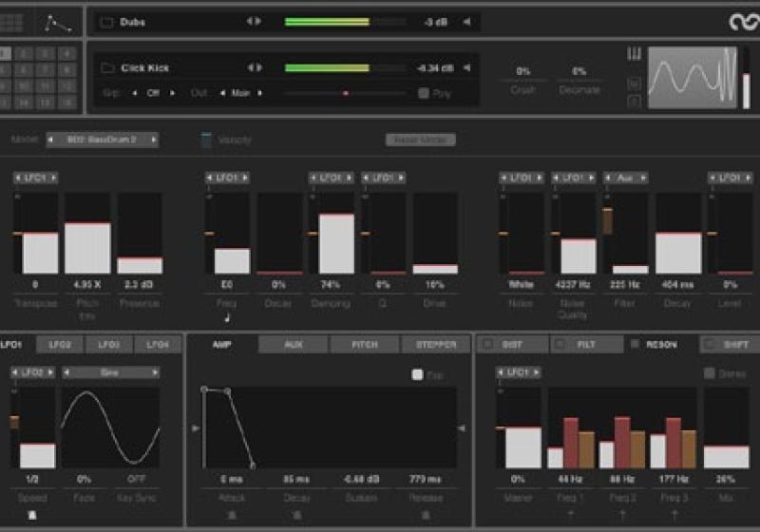Click the folder icon next to Dubs

[x=106, y=22]
